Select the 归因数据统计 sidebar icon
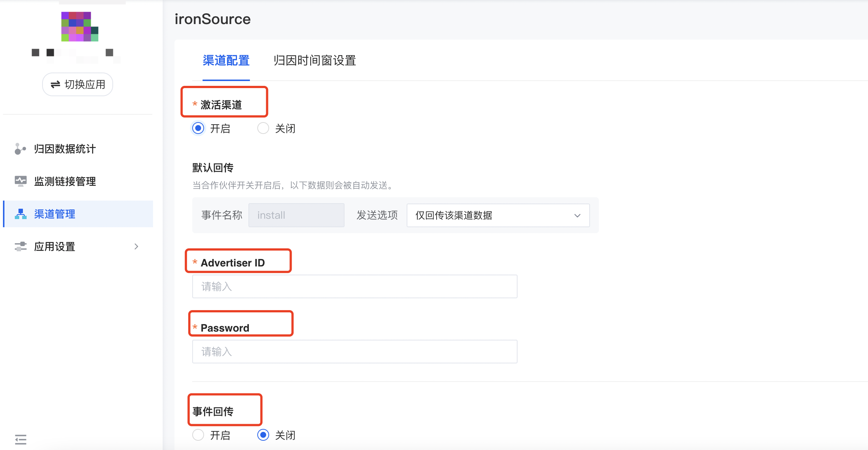Viewport: 868px width, 450px height. (x=20, y=149)
